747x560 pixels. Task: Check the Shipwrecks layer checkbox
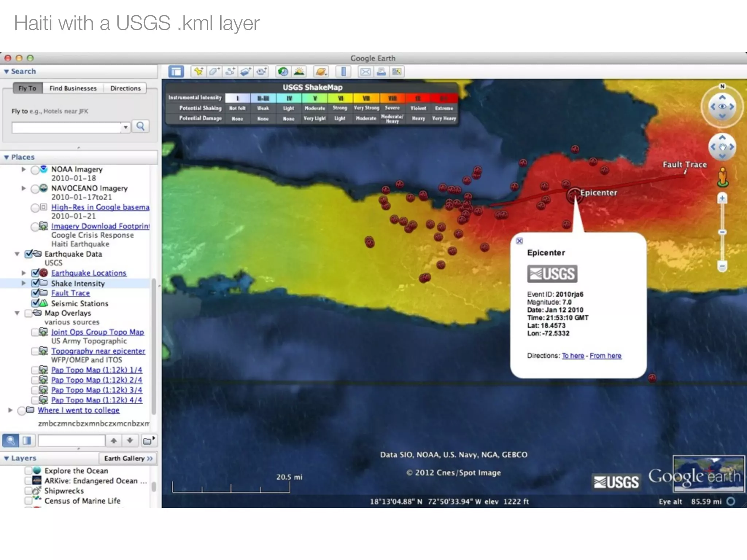(28, 491)
